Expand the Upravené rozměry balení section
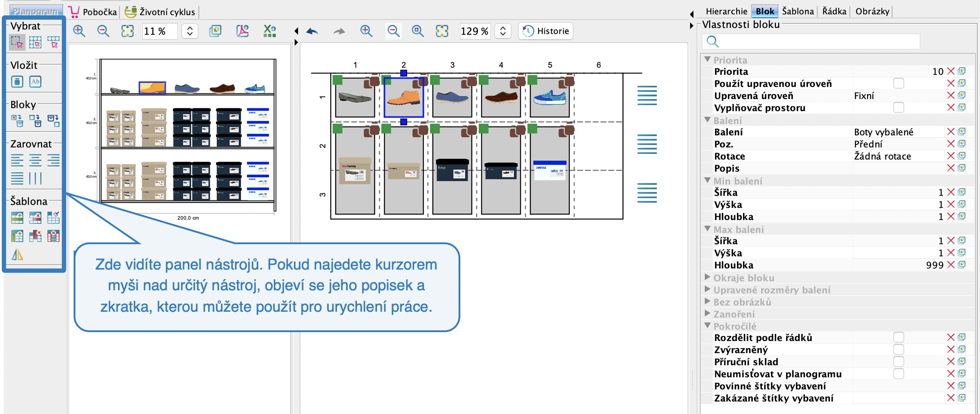Image resolution: width=980 pixels, height=414 pixels. point(707,289)
